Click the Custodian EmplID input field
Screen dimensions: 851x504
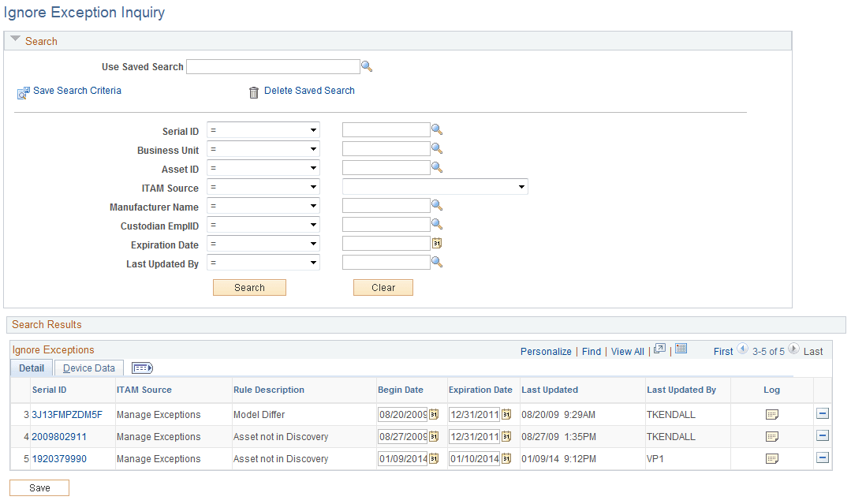tap(386, 223)
